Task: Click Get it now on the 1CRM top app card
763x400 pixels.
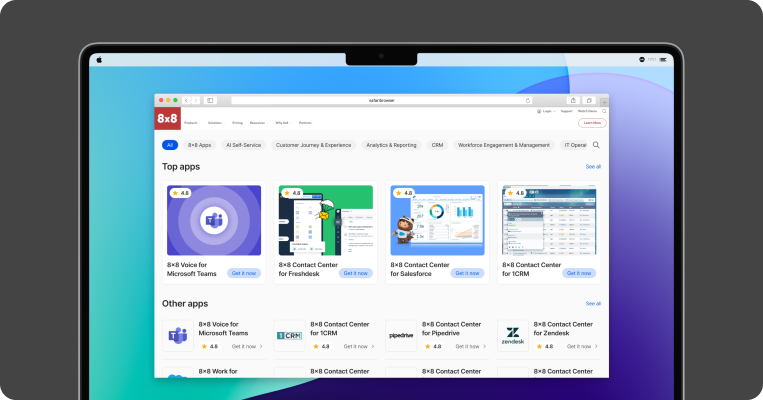Action: [579, 273]
